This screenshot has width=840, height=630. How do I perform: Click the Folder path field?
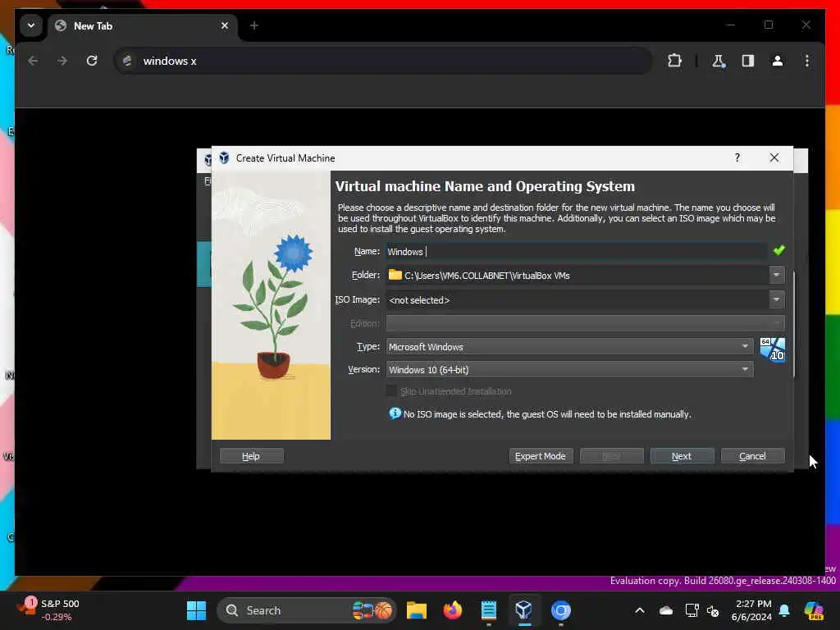click(577, 276)
